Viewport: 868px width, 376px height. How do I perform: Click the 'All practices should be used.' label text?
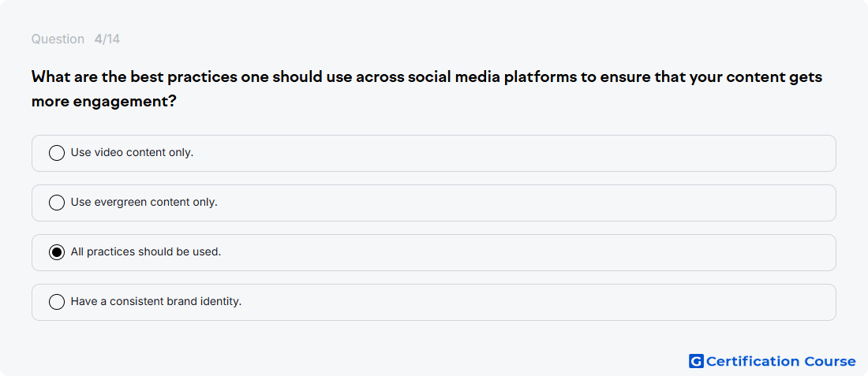(146, 252)
